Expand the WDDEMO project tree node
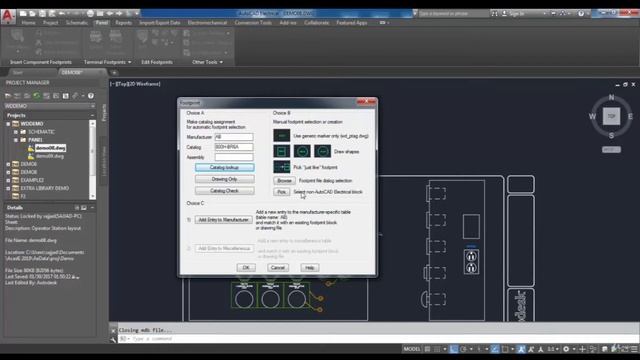The height and width of the screenshot is (360, 640). (x=8, y=124)
